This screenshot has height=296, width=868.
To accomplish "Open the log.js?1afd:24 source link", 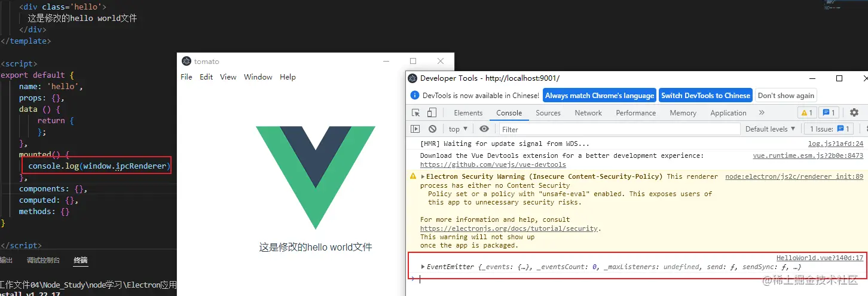I will pos(836,144).
